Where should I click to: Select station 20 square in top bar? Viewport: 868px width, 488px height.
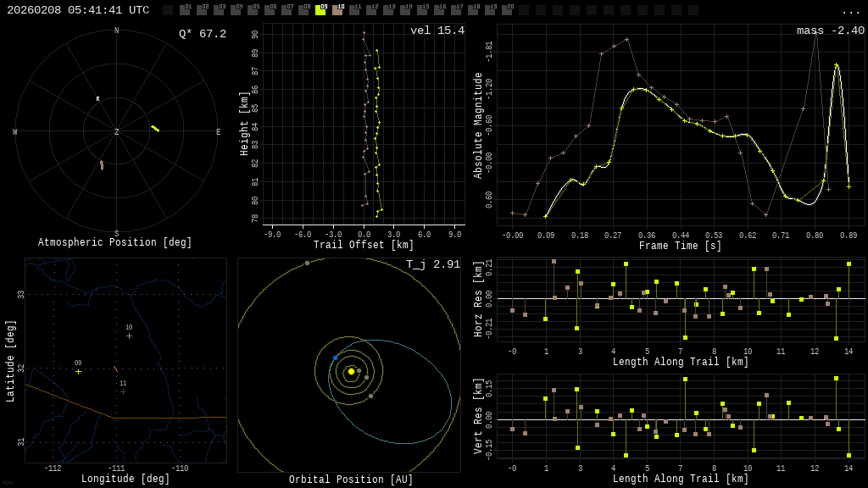[x=507, y=10]
